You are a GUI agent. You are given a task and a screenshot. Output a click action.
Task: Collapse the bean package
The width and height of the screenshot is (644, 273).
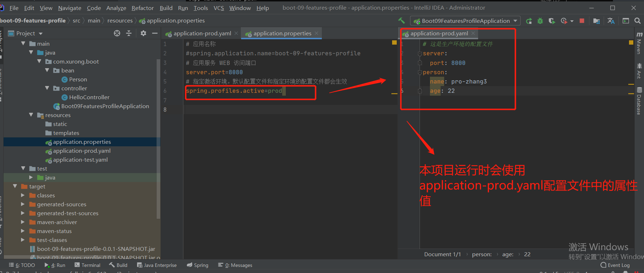click(47, 70)
